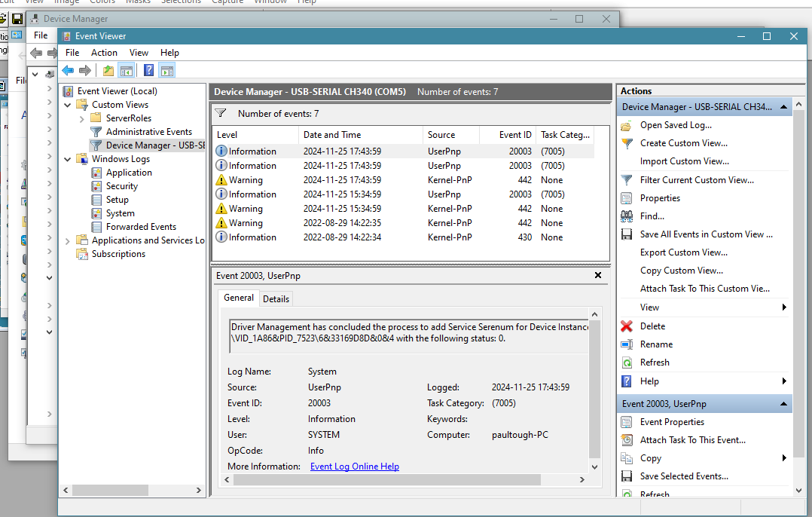Sort by the Event ID column header
This screenshot has height=517, width=812.
click(508, 135)
